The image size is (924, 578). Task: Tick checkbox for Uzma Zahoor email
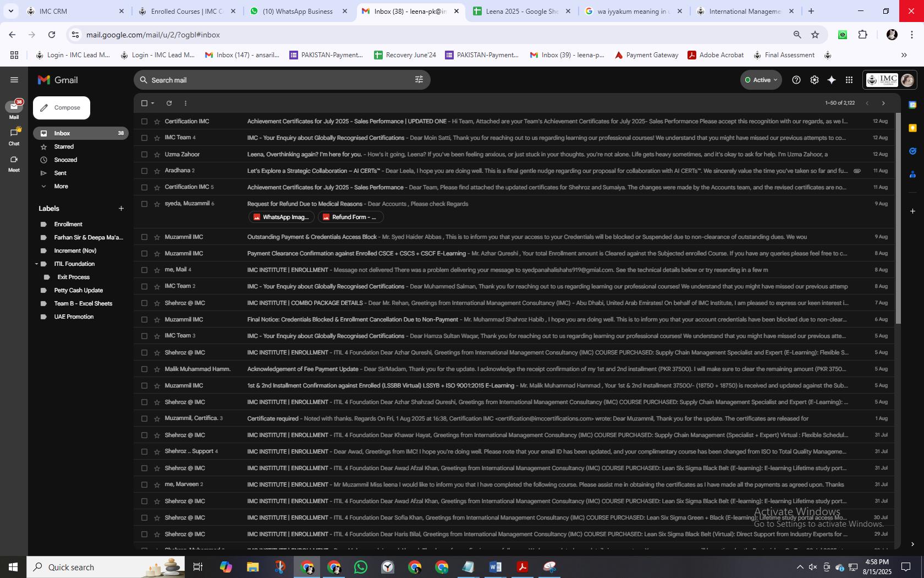(x=144, y=154)
